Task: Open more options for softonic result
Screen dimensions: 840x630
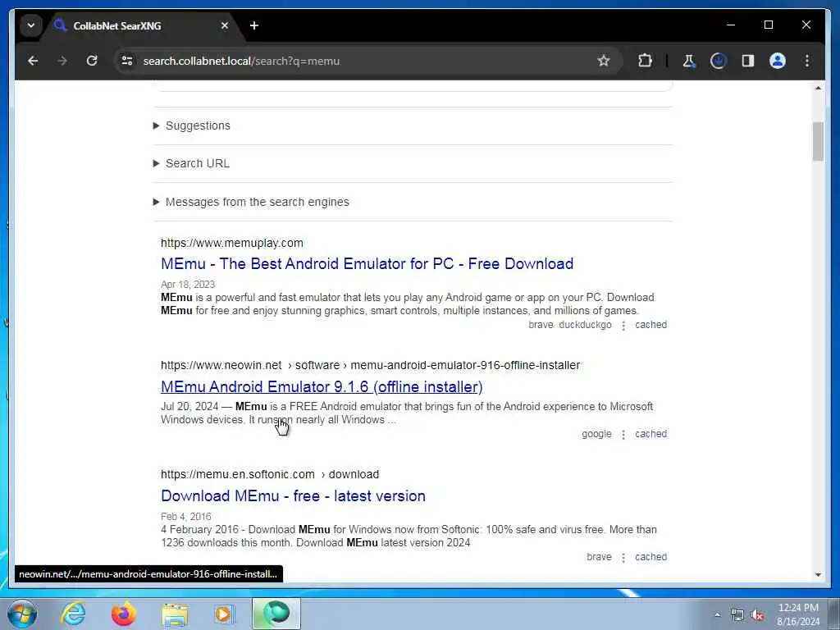Action: [623, 558]
